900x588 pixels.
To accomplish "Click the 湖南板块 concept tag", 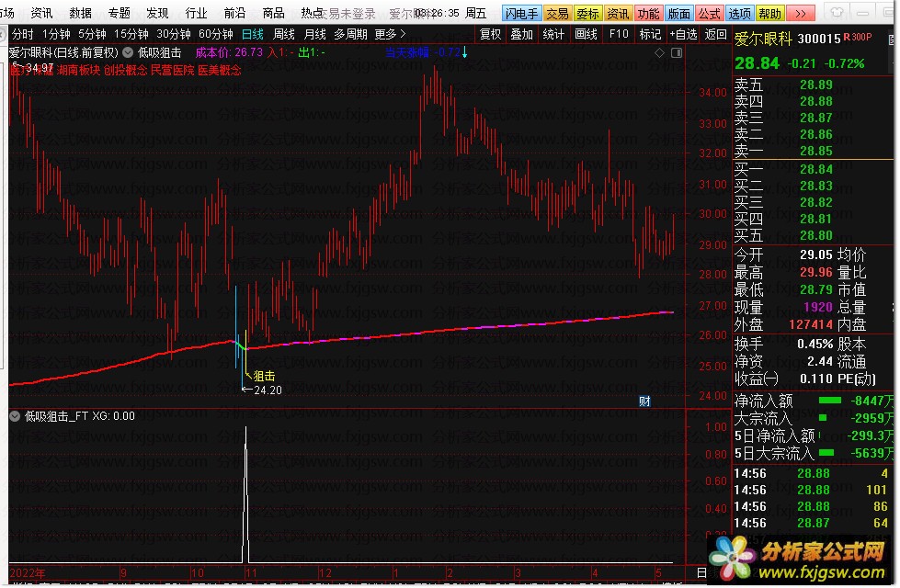I will 78,70.
